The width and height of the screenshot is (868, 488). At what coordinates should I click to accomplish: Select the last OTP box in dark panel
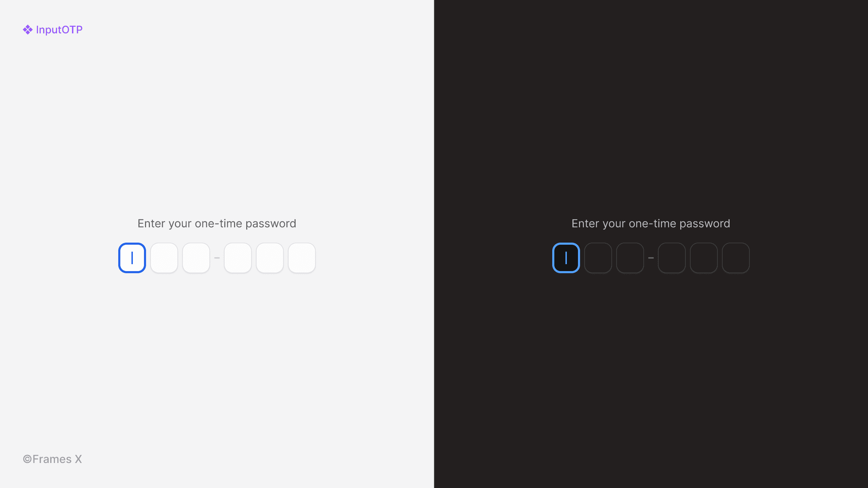pyautogui.click(x=736, y=258)
